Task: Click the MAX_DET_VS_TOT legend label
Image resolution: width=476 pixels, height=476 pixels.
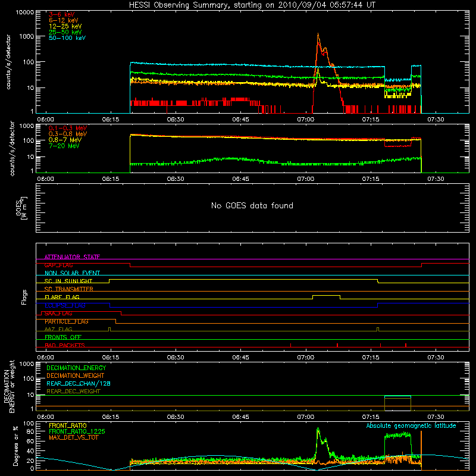Action: (73, 437)
